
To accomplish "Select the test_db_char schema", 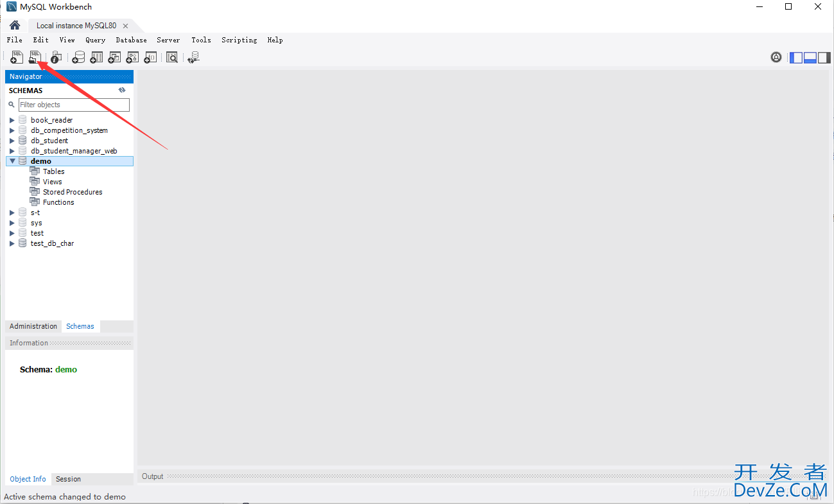I will coord(52,243).
